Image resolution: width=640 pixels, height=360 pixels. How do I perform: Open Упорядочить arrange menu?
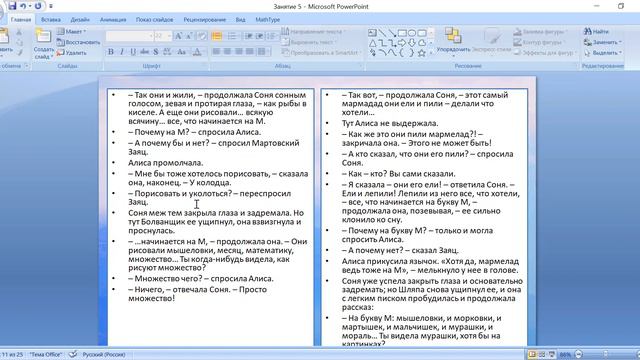pyautogui.click(x=453, y=42)
